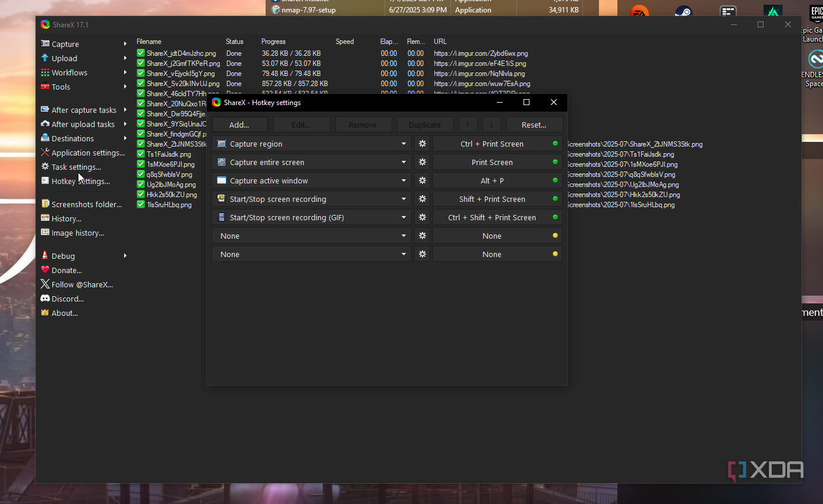Click the gear icon beside Capture region
The width and height of the screenshot is (823, 504).
[x=422, y=144]
